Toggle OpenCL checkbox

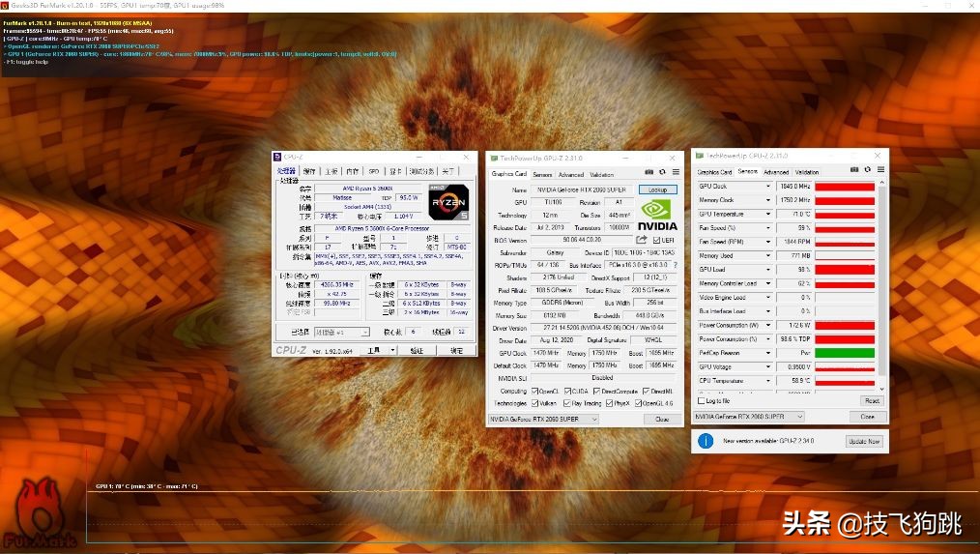535,392
